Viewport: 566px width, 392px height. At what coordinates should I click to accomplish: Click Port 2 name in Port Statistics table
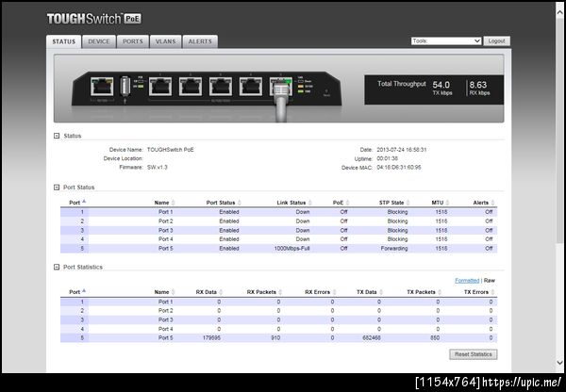tap(166, 311)
